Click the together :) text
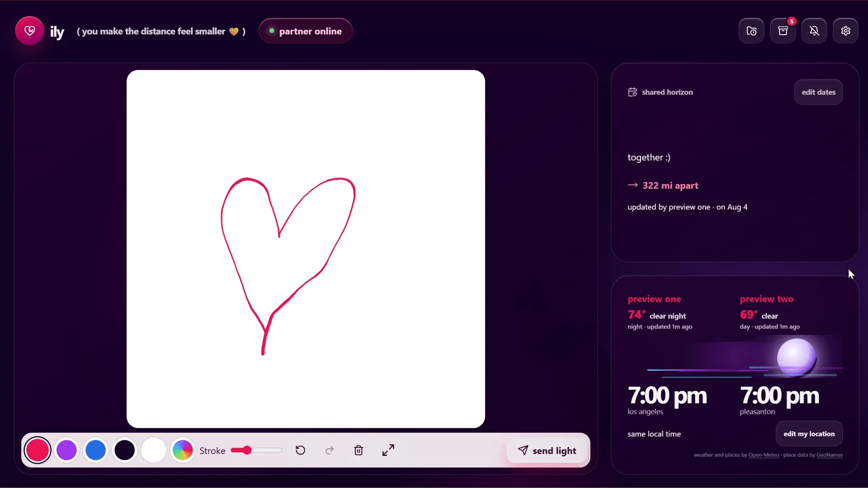 pyautogui.click(x=649, y=158)
